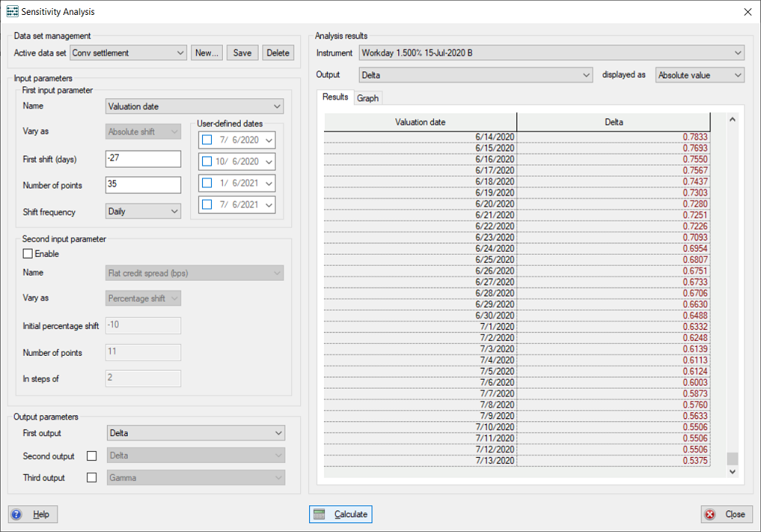Screen dimensions: 761x532
Task: Click the results scrollbar thumb
Action: [x=732, y=458]
